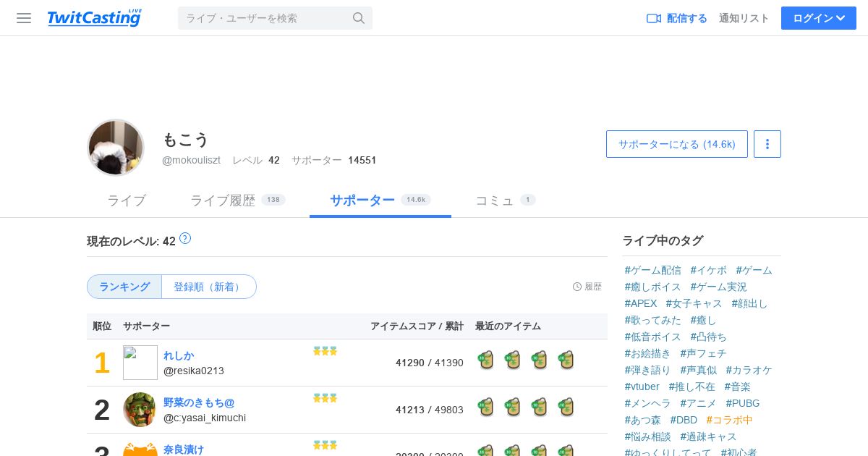
Task: Open #凸待ち tag
Action: click(709, 337)
